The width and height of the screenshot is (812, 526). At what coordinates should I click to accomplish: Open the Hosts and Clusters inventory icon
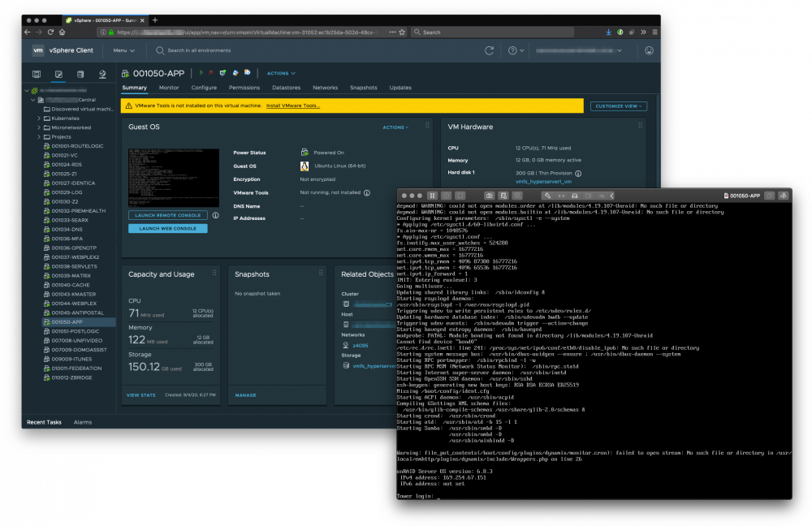37,75
